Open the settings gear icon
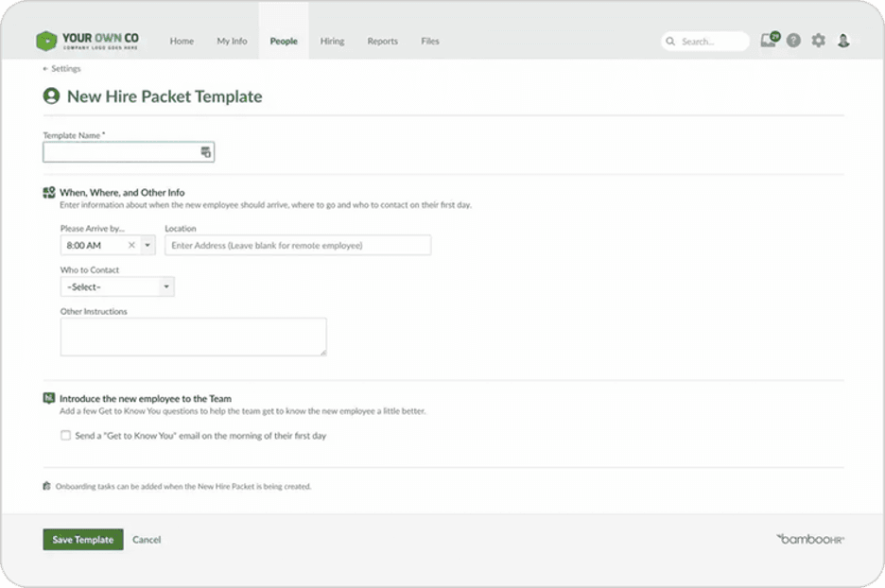The image size is (885, 588). pyautogui.click(x=818, y=42)
